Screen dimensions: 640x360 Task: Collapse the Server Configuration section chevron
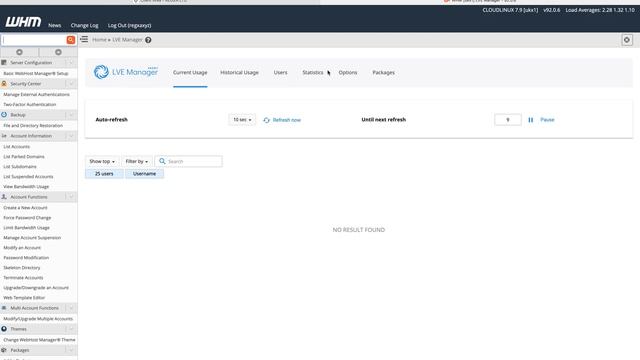pyautogui.click(x=71, y=62)
